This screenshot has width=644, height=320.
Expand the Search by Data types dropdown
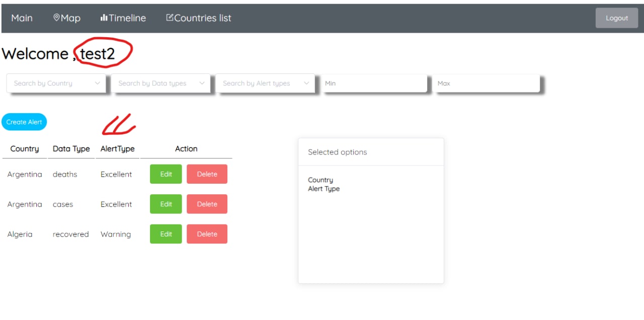click(x=161, y=84)
